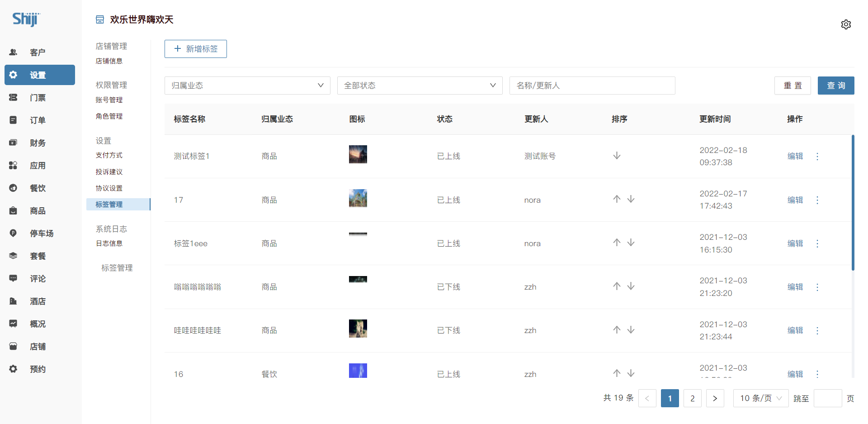Screen dimensions: 868x424
Task: Open the 10 条/页 page size dropdown
Action: (x=761, y=398)
